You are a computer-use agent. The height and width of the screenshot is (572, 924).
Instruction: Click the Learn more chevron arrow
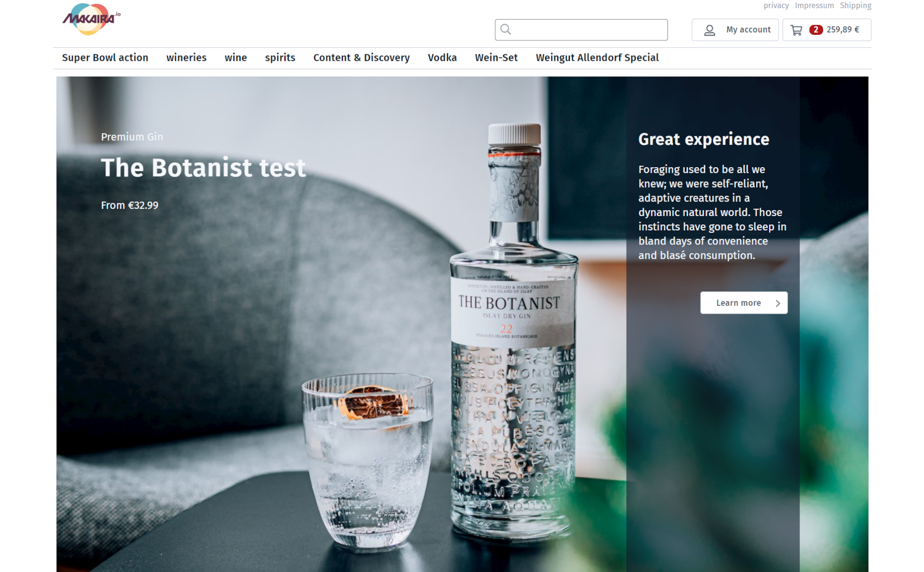778,303
